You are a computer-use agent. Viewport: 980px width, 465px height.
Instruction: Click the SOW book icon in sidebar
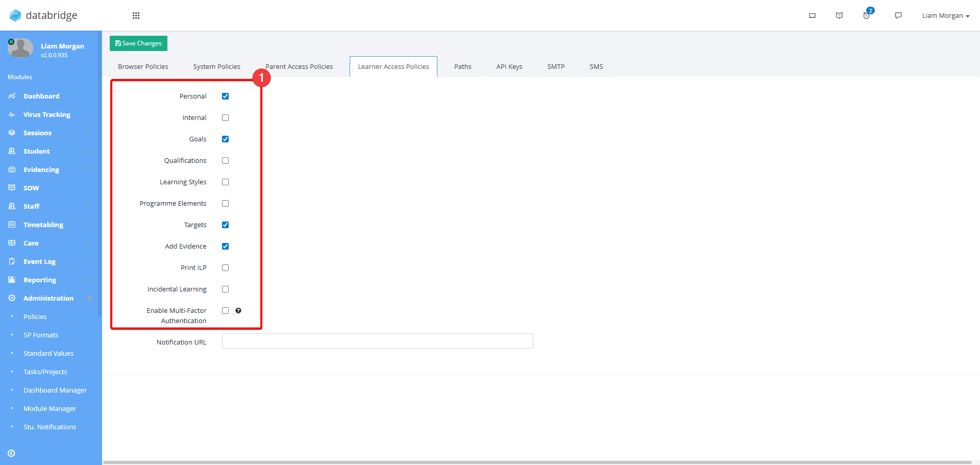coord(12,188)
